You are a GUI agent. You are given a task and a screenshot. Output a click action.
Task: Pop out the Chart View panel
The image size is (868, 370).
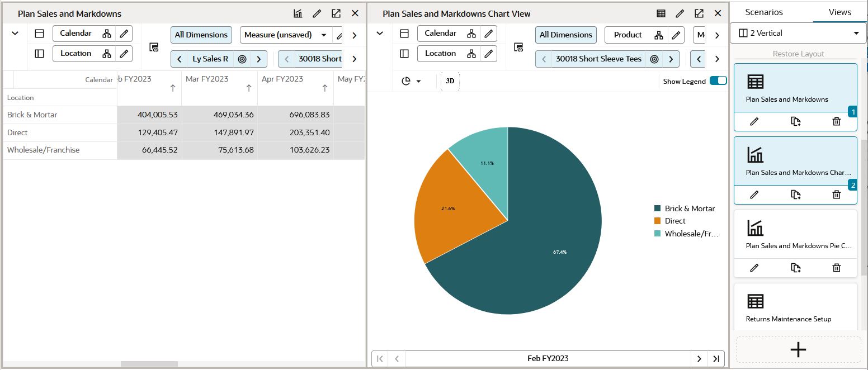(699, 13)
